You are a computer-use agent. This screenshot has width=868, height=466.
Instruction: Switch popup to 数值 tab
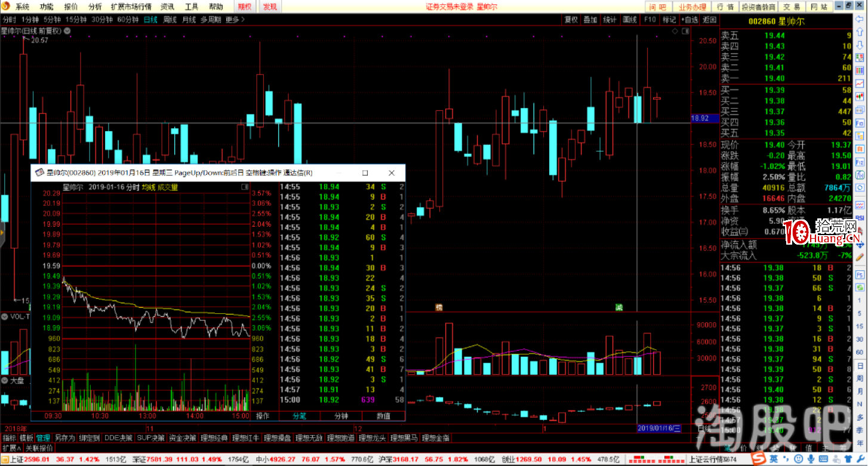pyautogui.click(x=383, y=416)
